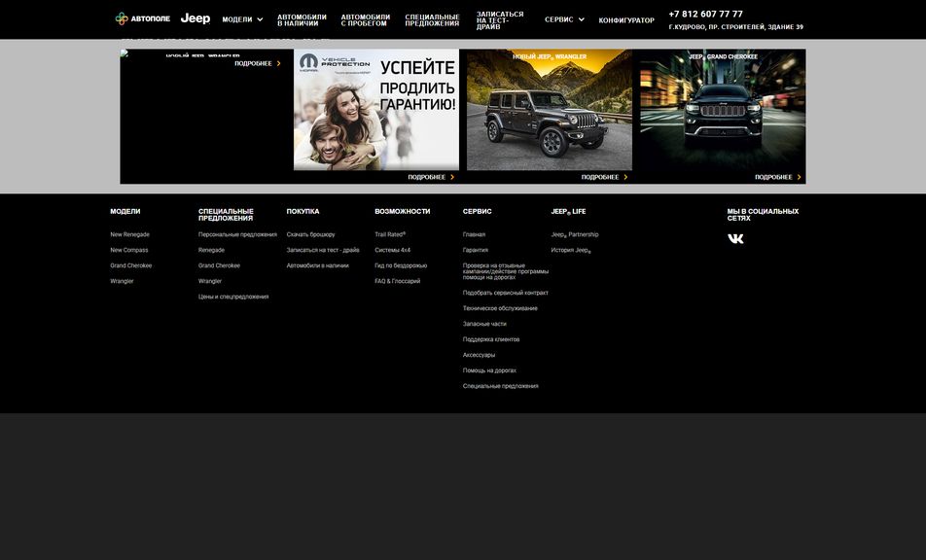The height and width of the screenshot is (560, 926).
Task: Open the Техническое обслуживание footer link
Action: (500, 308)
